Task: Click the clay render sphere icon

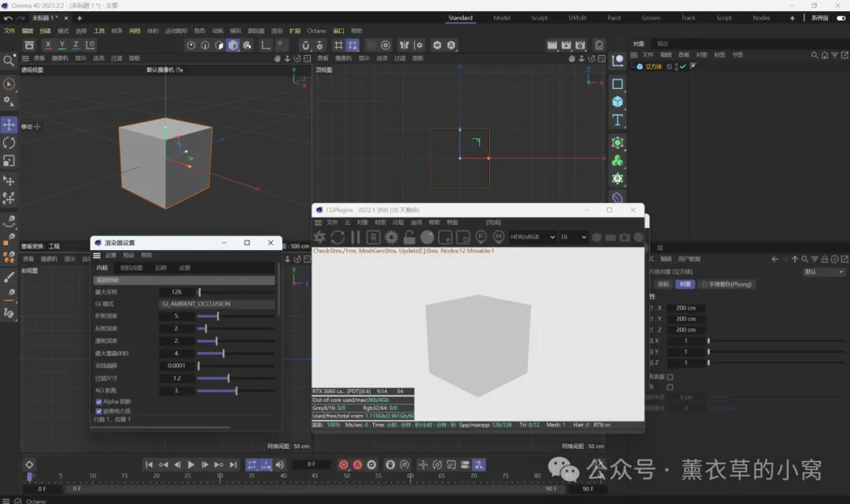Action: tap(427, 237)
